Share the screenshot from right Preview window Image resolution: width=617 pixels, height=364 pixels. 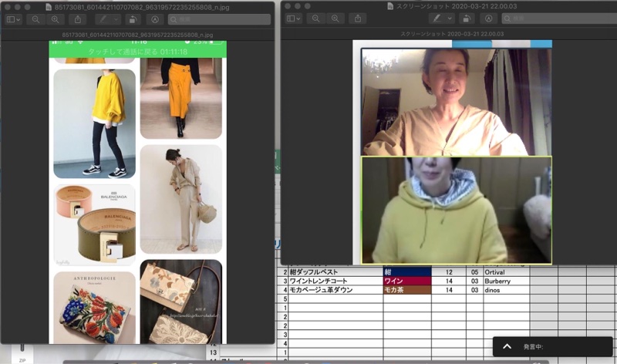[358, 19]
